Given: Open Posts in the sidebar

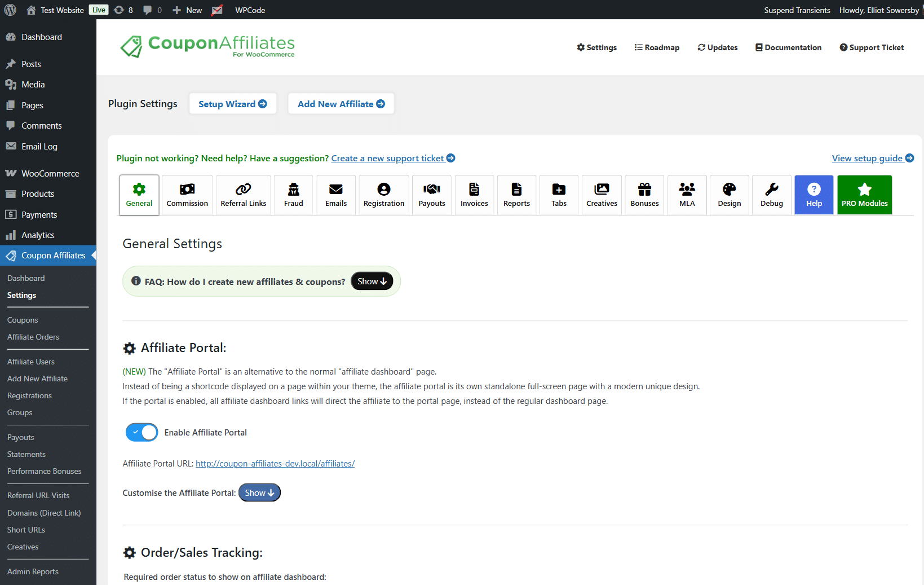Looking at the screenshot, I should tap(48, 64).
